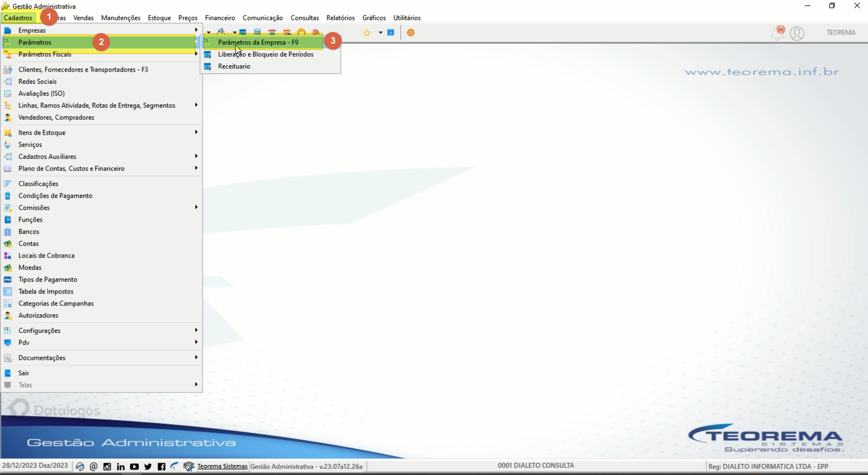This screenshot has width=868, height=475.
Task: Select the Tabela de Impostos entry
Action: click(x=102, y=291)
